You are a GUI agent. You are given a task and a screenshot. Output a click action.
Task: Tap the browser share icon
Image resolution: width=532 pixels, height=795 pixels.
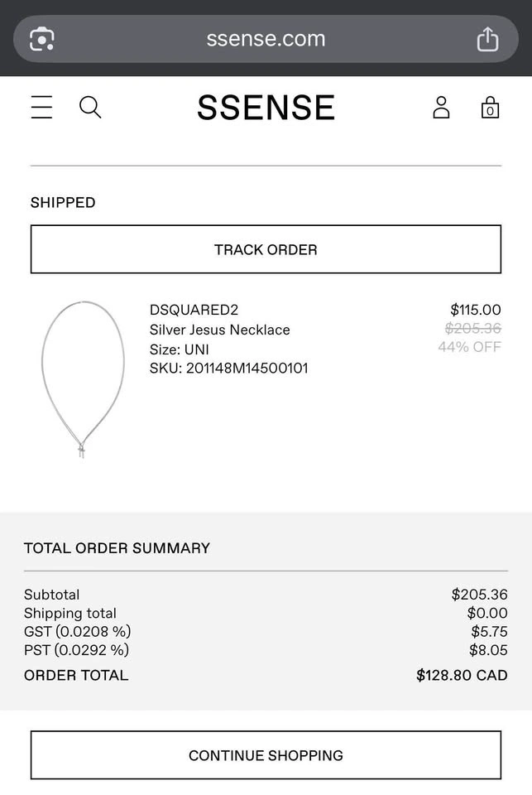coord(487,39)
